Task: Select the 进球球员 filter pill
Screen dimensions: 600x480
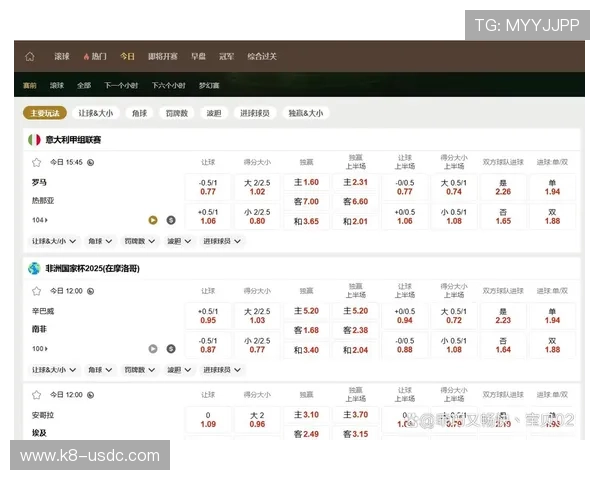Action: click(x=255, y=113)
